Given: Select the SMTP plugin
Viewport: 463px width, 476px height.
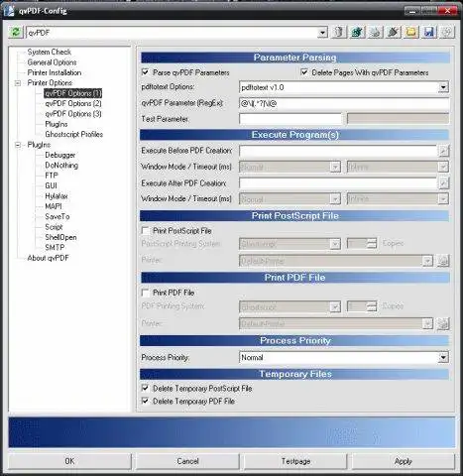Looking at the screenshot, I should pyautogui.click(x=55, y=247).
